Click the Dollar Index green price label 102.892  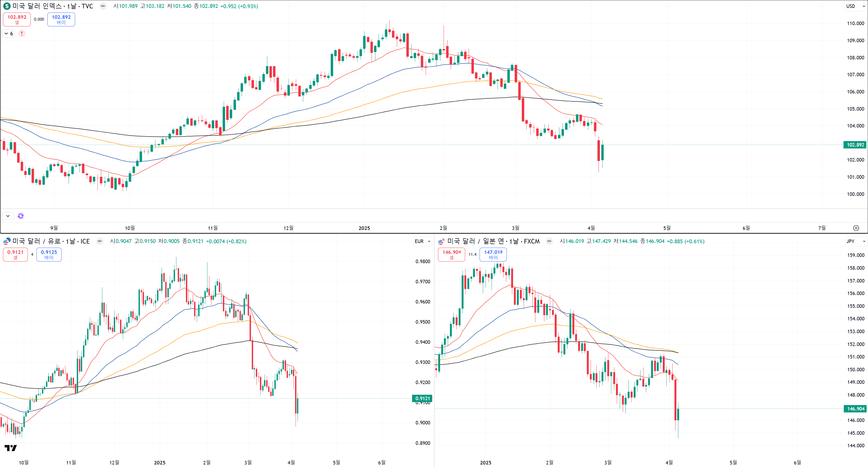[x=855, y=145]
